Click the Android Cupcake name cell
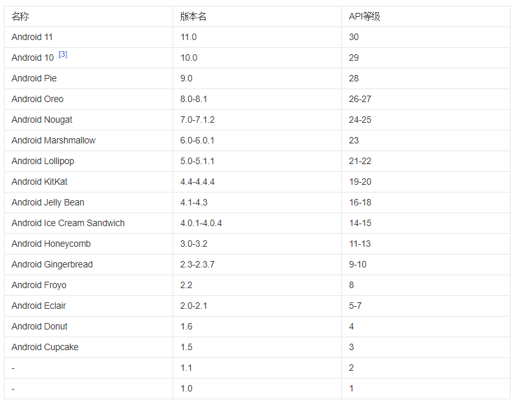Screen dimensions: 532x407 pyautogui.click(x=45, y=348)
